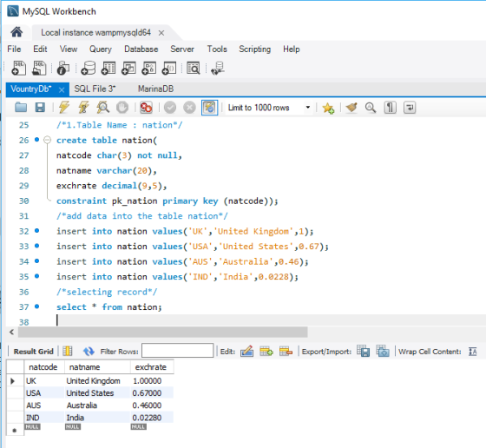Toggle continue on error icon
Image resolution: width=486 pixels, height=448 pixels.
point(146,108)
